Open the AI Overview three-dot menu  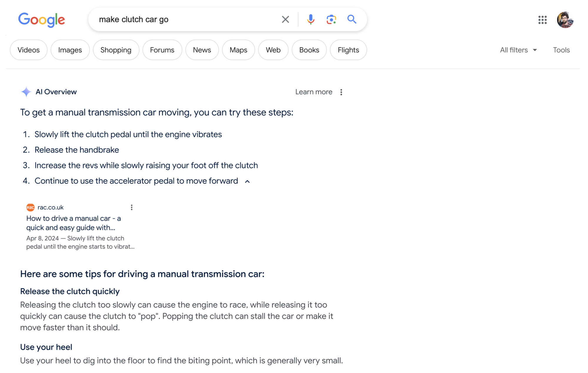click(341, 92)
